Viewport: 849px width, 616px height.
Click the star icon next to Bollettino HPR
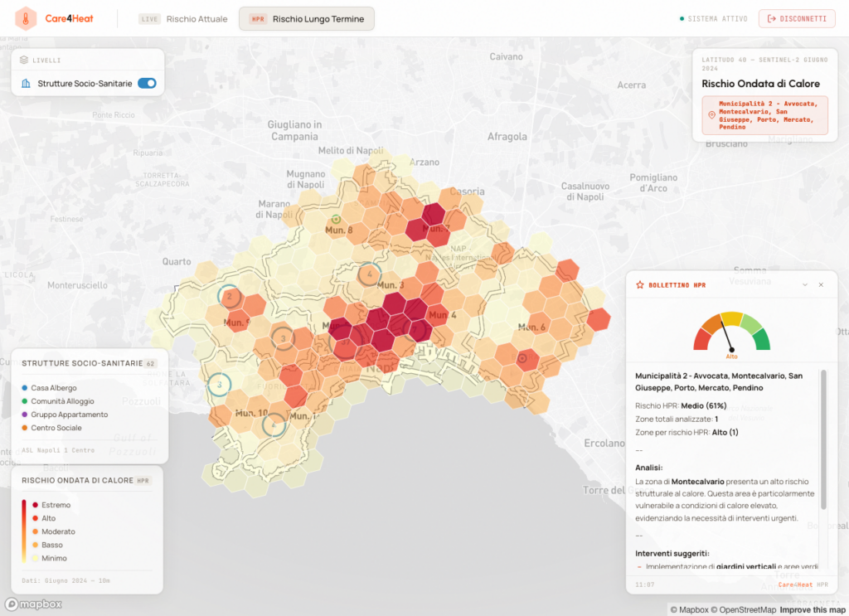pos(639,284)
